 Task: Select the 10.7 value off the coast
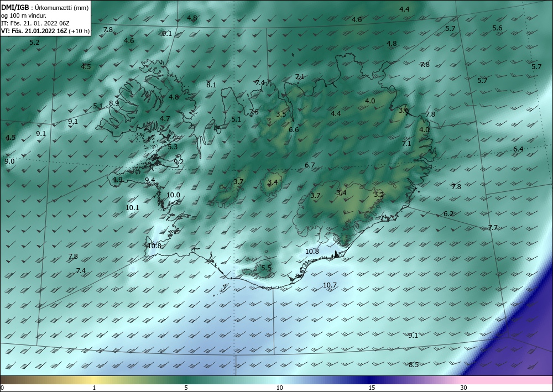pyautogui.click(x=330, y=285)
